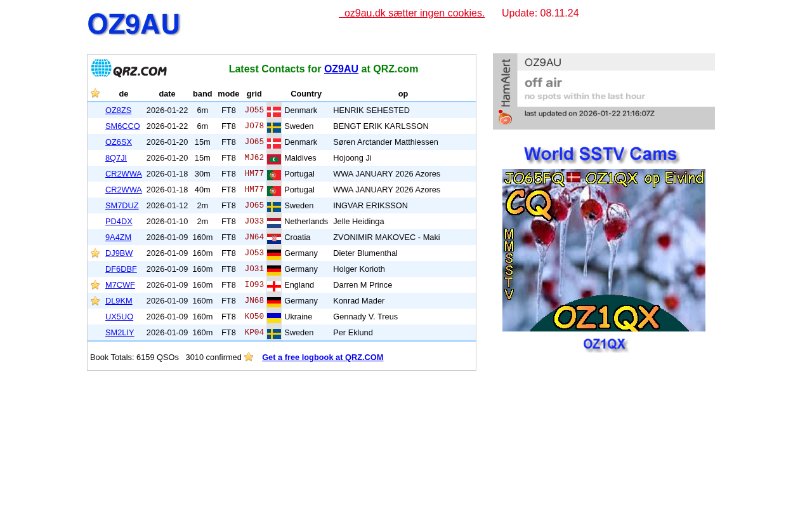
Task: Click the star icon in table header
Action: point(95,93)
